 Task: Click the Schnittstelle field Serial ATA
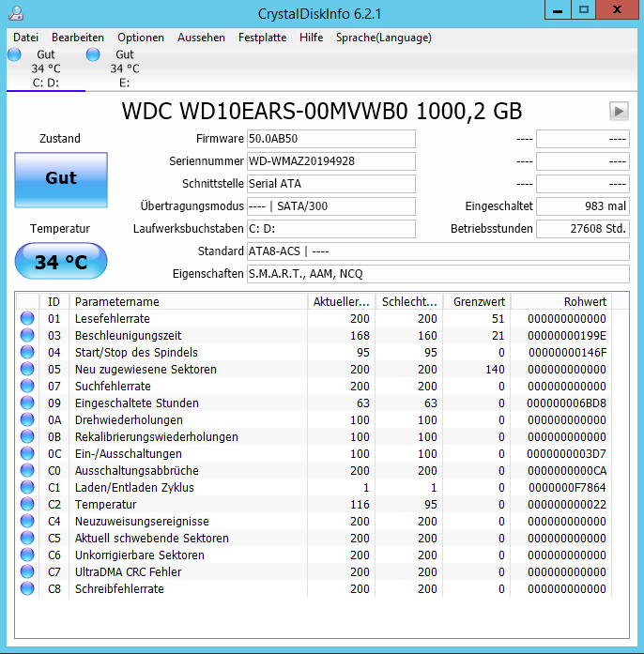[331, 184]
